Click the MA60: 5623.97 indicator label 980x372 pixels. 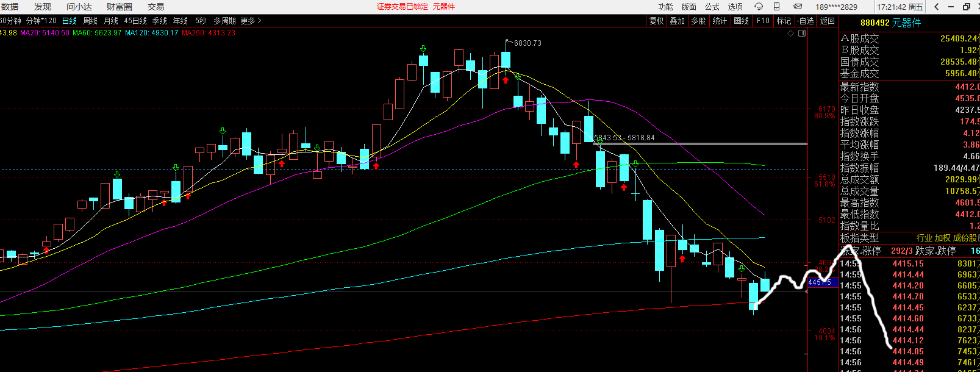(97, 33)
